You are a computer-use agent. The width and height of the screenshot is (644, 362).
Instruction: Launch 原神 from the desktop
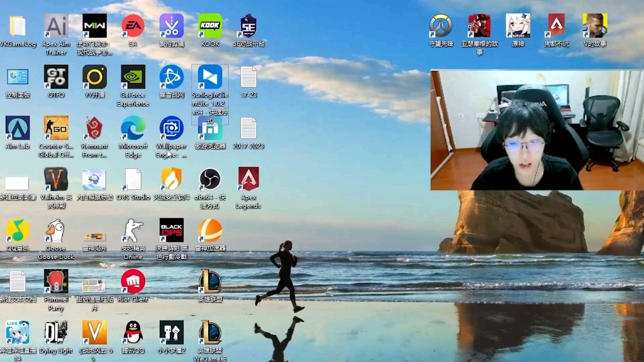pos(518,26)
